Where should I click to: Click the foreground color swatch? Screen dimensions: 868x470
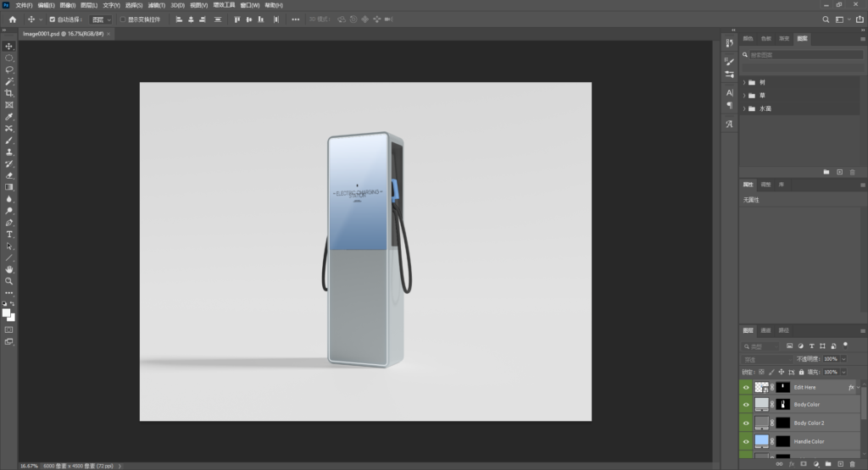(x=6, y=313)
